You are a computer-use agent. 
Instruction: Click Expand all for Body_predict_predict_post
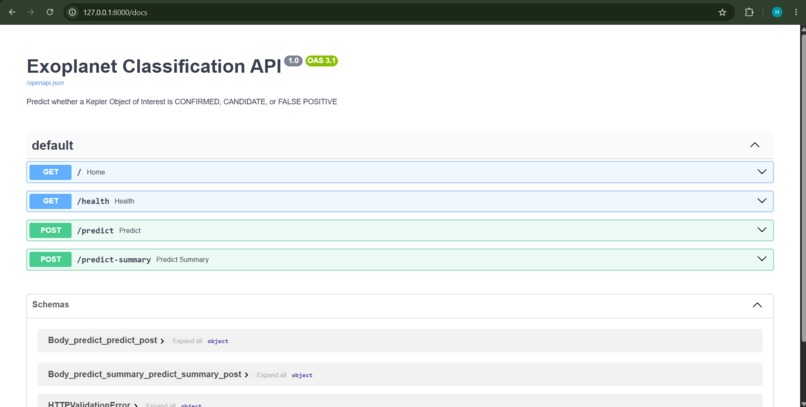(x=187, y=341)
